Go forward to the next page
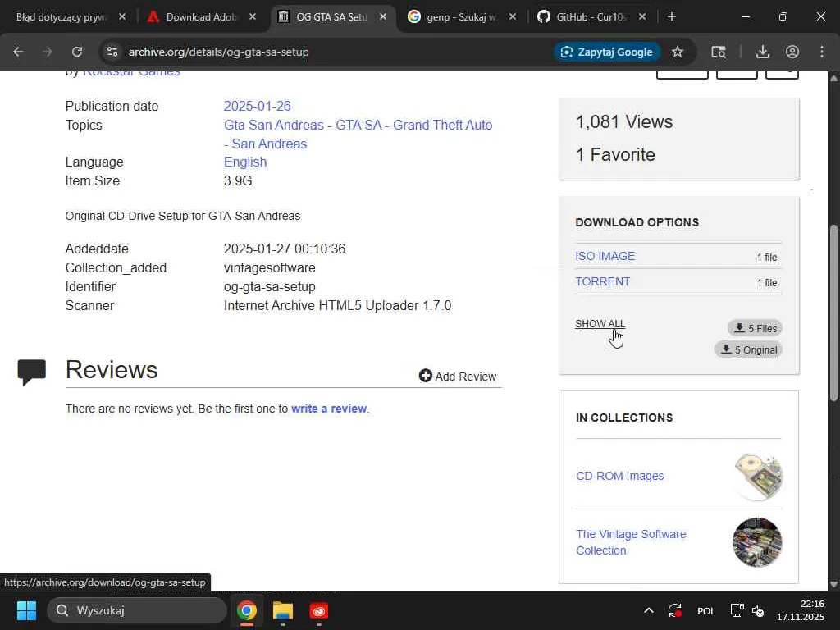 (x=47, y=52)
